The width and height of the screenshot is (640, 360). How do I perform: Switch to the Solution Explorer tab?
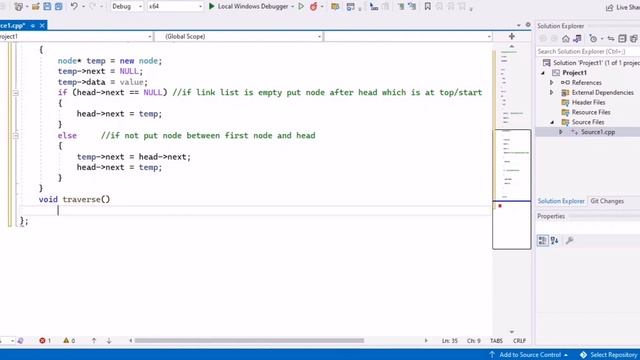pyautogui.click(x=561, y=201)
